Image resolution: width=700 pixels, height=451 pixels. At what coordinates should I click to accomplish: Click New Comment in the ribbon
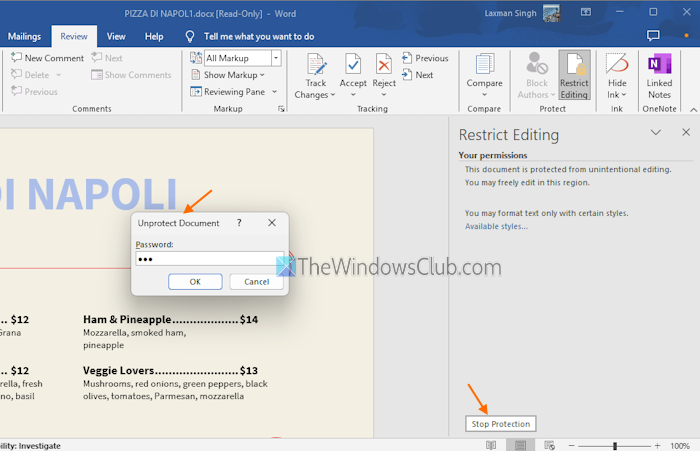[x=47, y=58]
